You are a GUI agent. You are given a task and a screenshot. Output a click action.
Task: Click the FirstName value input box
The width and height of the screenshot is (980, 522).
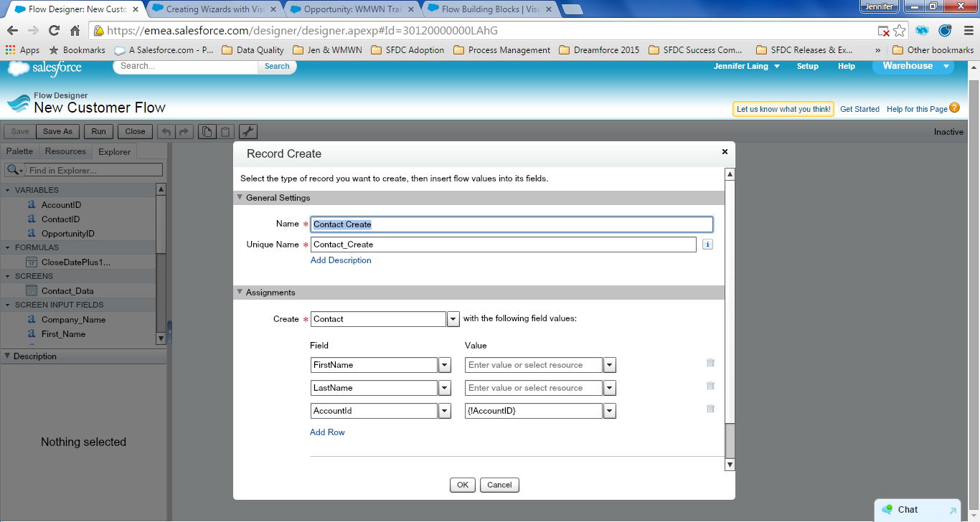tap(534, 365)
